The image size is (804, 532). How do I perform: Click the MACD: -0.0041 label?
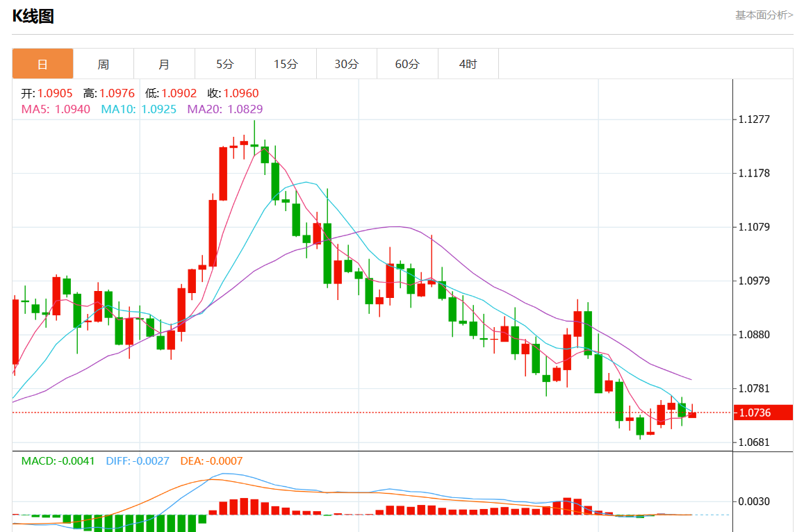tap(58, 460)
